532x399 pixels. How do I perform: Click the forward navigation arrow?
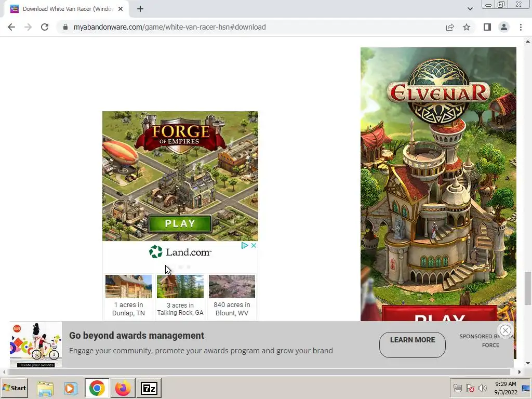point(28,27)
